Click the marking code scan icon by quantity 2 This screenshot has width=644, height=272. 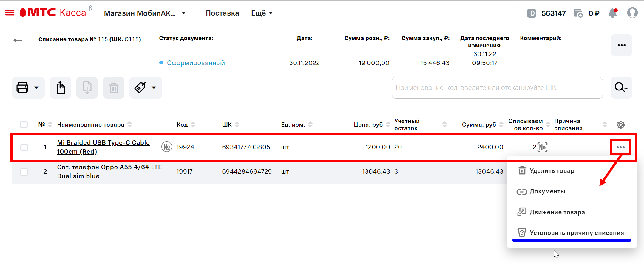543,147
